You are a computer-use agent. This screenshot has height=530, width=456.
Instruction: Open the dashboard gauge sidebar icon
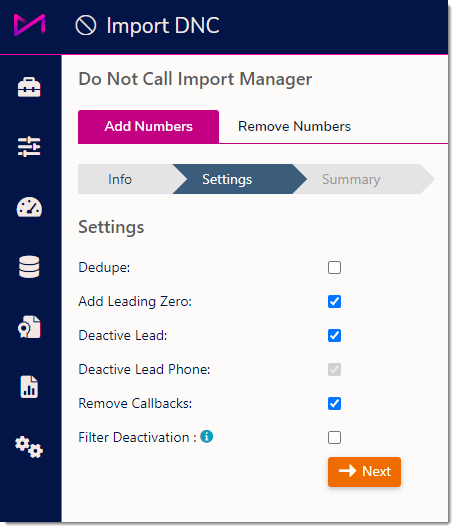29,207
